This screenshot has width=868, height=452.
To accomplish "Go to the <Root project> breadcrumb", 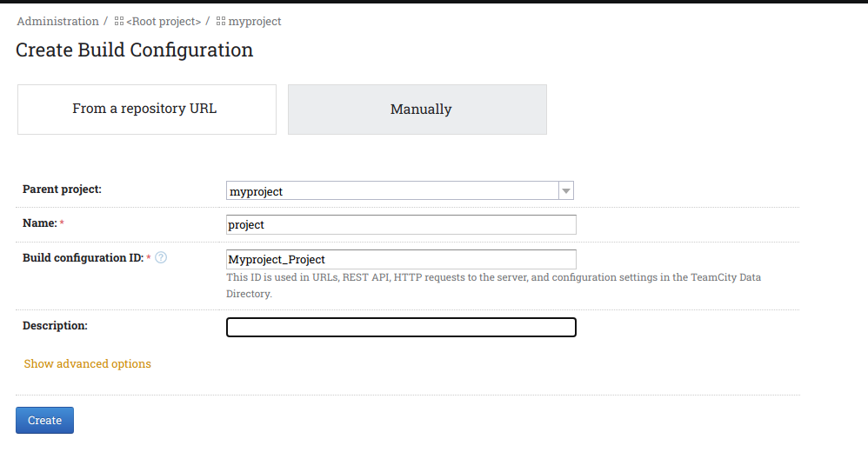I will 164,21.
